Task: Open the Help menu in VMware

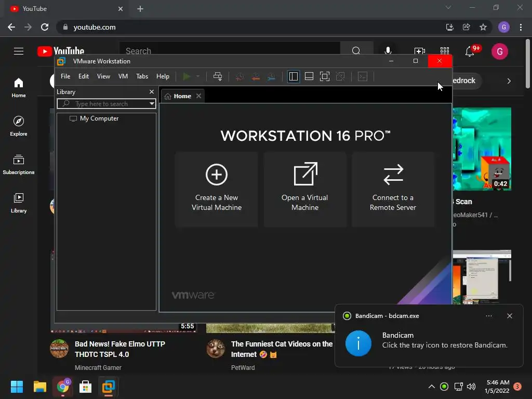Action: pyautogui.click(x=163, y=76)
